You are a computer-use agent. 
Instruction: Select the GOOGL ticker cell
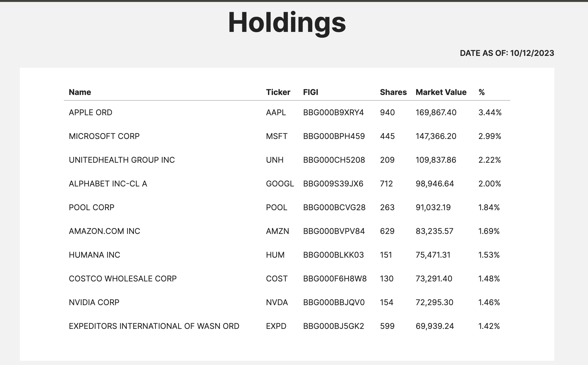pyautogui.click(x=280, y=184)
